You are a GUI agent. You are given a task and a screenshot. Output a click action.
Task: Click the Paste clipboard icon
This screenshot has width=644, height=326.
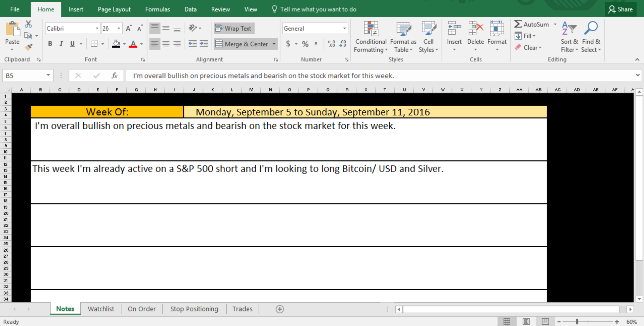12,30
